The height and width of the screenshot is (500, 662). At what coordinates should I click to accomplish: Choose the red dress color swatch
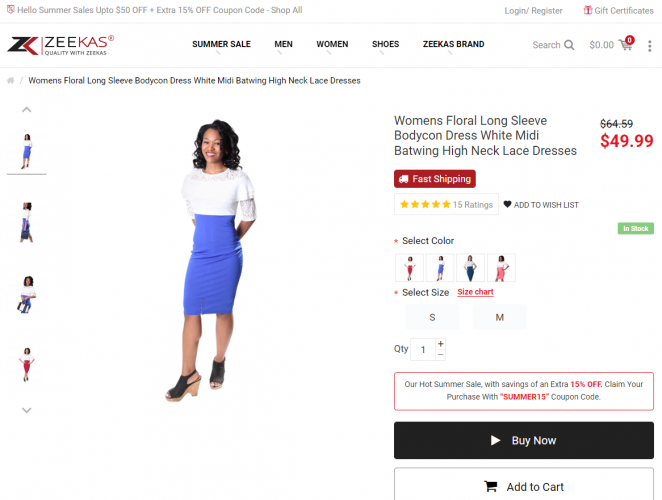point(409,268)
